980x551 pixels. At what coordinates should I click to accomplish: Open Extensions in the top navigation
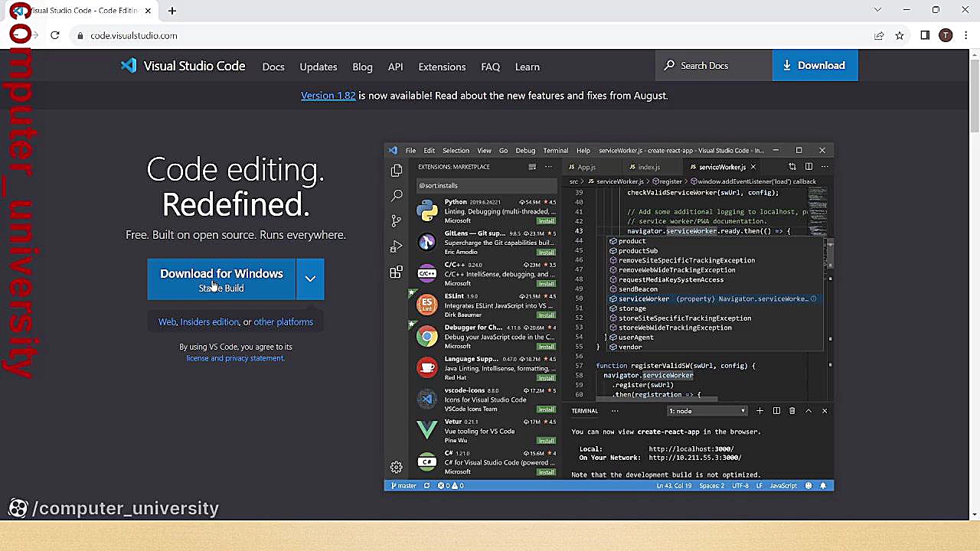click(x=442, y=67)
